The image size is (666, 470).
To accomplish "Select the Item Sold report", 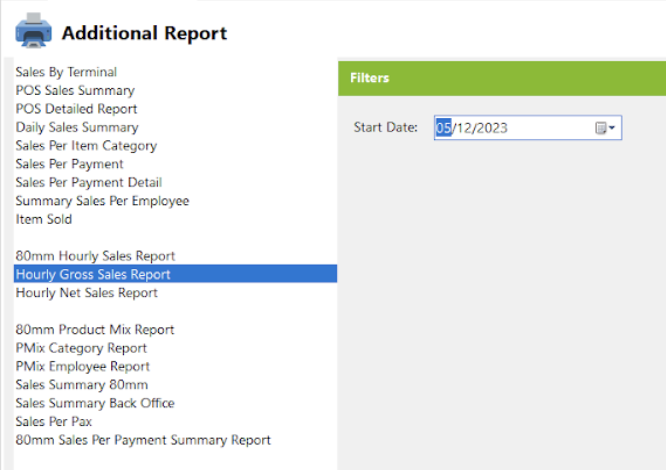I will pyautogui.click(x=44, y=219).
